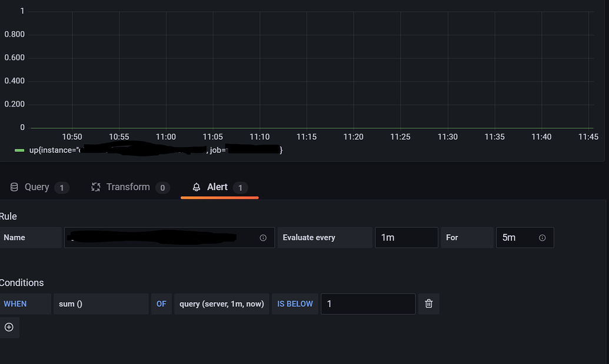Delete the condition using the trash icon
Screen dimensions: 609x364
[428, 303]
